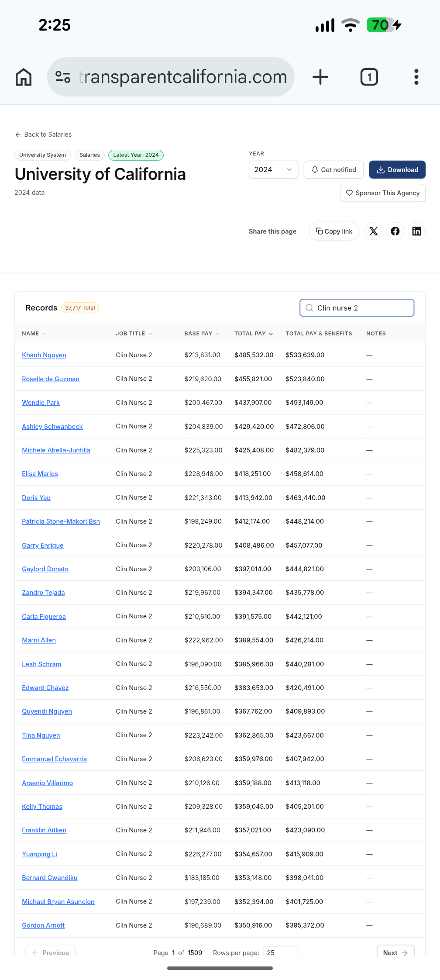Open Leah Schram's record
Image resolution: width=440 pixels, height=980 pixels.
(x=41, y=664)
